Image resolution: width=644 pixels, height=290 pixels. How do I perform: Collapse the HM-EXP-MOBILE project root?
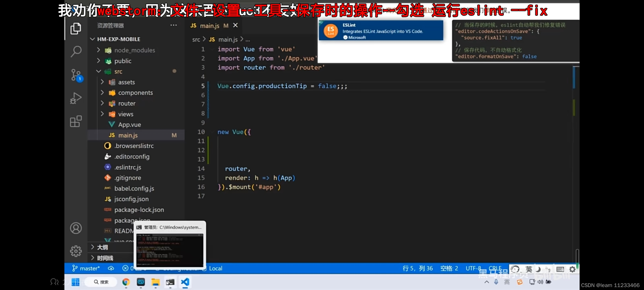pyautogui.click(x=93, y=39)
